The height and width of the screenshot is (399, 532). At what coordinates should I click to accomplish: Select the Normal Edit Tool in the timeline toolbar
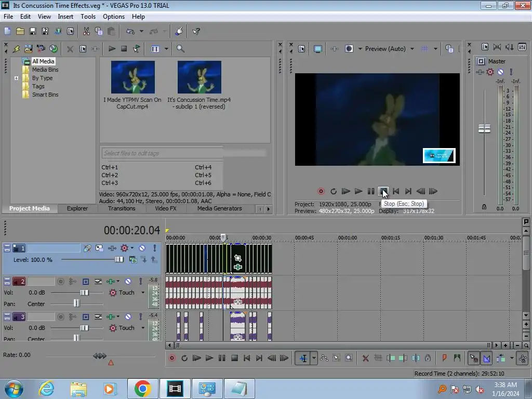click(303, 358)
